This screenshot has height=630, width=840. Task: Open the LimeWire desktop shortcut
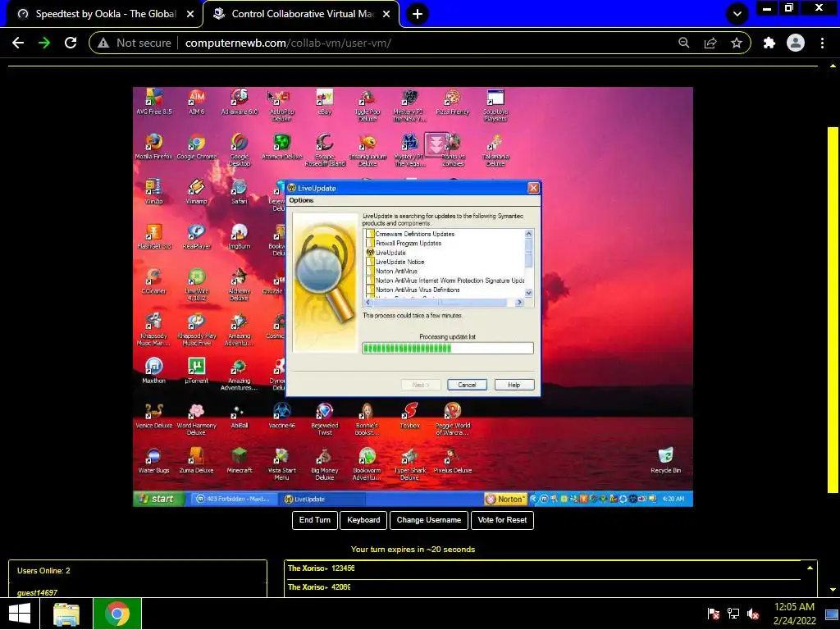(x=197, y=285)
